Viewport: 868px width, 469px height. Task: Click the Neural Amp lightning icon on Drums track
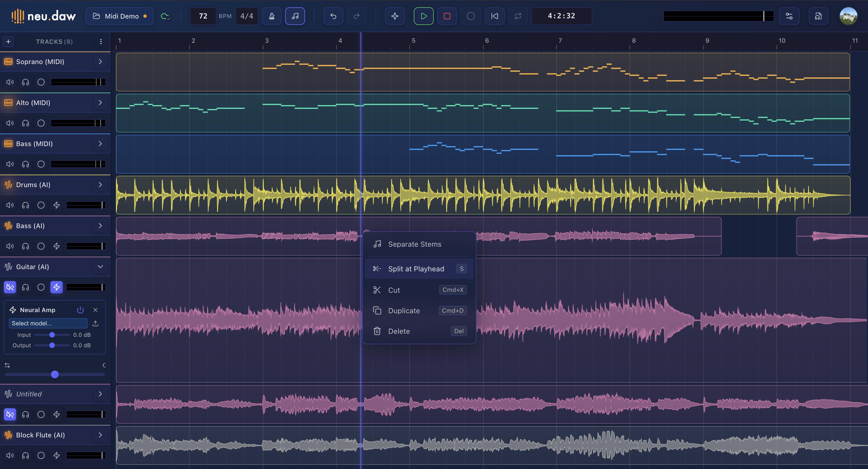coord(56,205)
